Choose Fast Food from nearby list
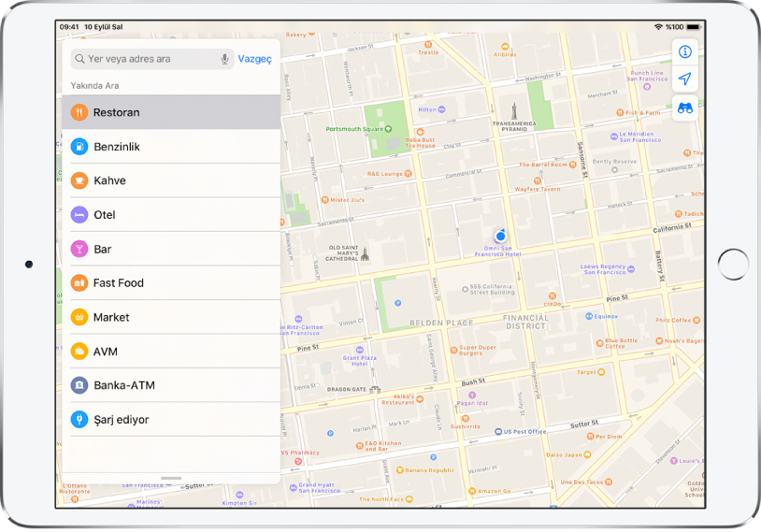The image size is (761, 532). coord(171,283)
